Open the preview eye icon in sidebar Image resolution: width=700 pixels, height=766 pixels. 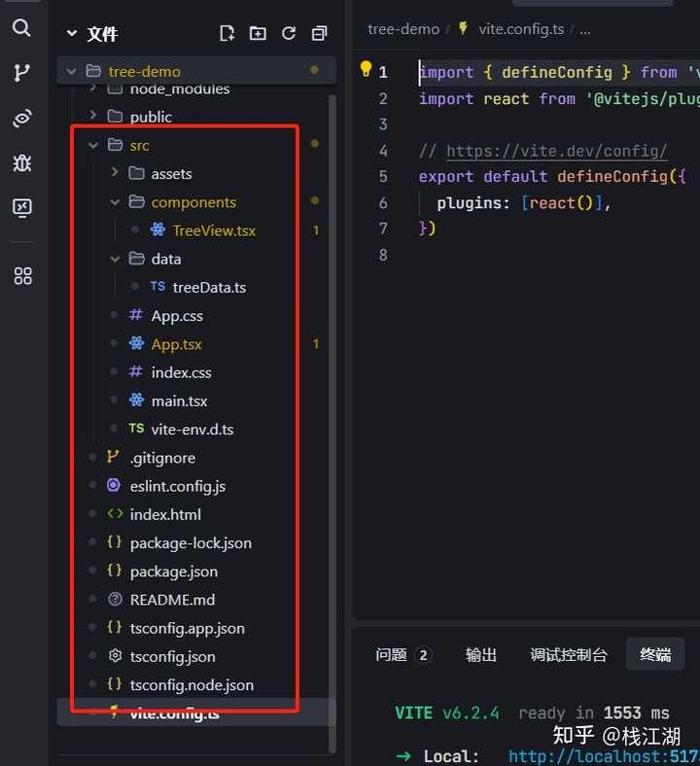[x=22, y=119]
